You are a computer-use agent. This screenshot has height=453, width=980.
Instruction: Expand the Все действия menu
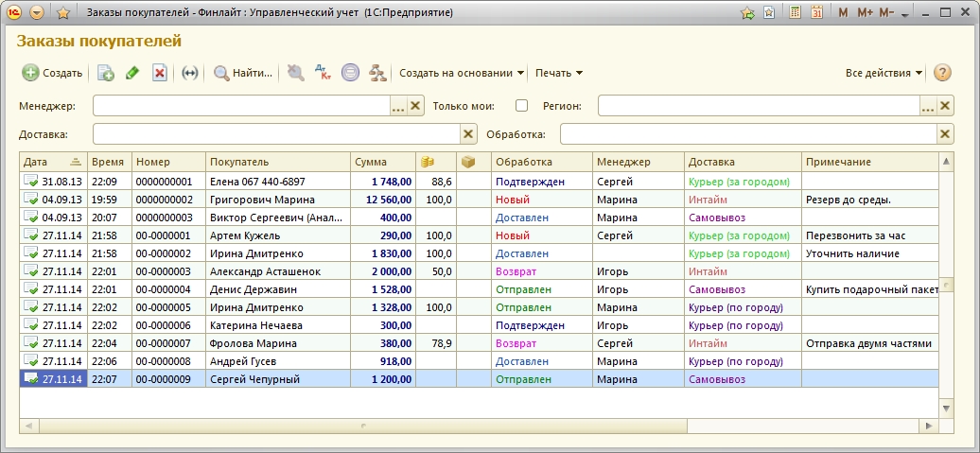click(x=884, y=73)
